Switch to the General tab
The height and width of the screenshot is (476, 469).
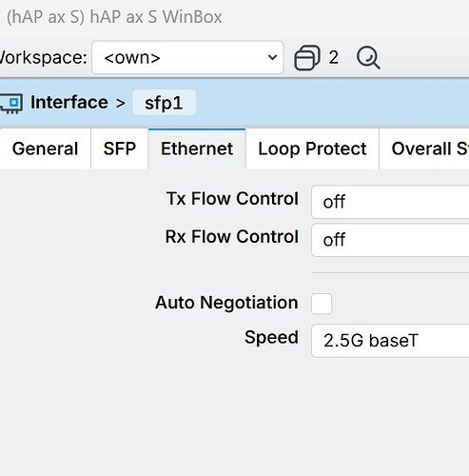pyautogui.click(x=45, y=149)
